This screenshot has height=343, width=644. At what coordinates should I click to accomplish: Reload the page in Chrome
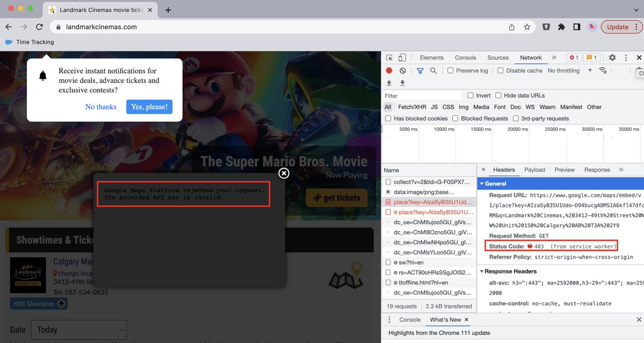39,27
